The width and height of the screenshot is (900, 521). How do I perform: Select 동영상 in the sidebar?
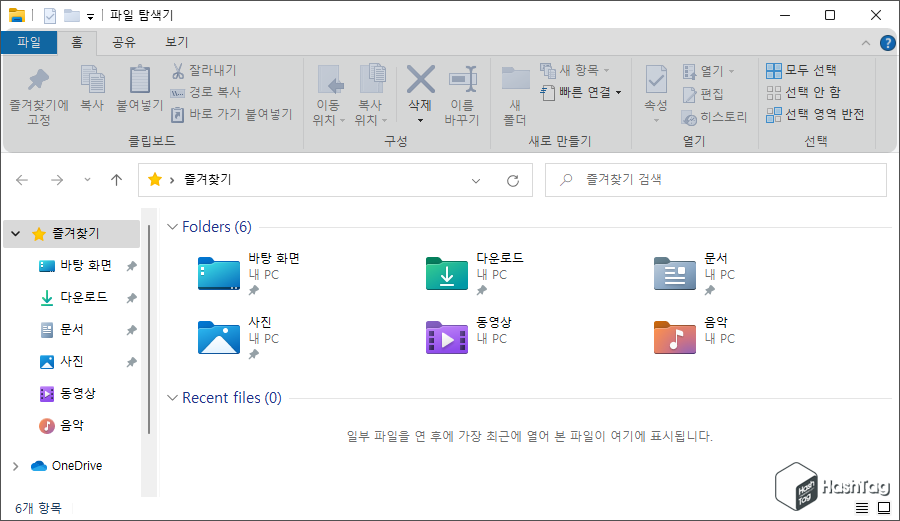click(78, 394)
